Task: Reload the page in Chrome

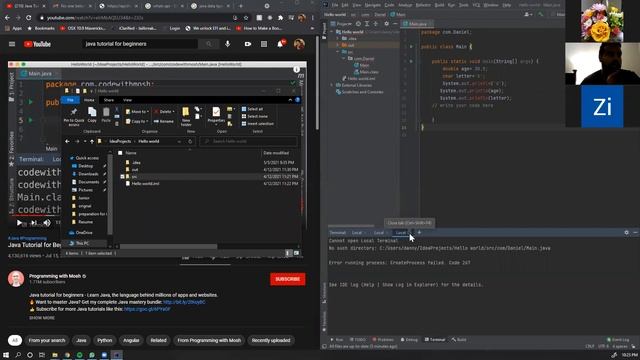Action: pyautogui.click(x=29, y=18)
